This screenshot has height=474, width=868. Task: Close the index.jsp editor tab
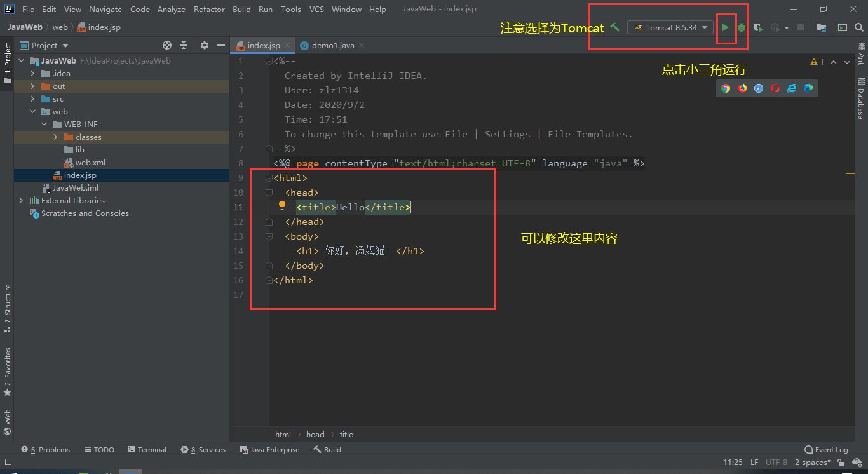287,45
